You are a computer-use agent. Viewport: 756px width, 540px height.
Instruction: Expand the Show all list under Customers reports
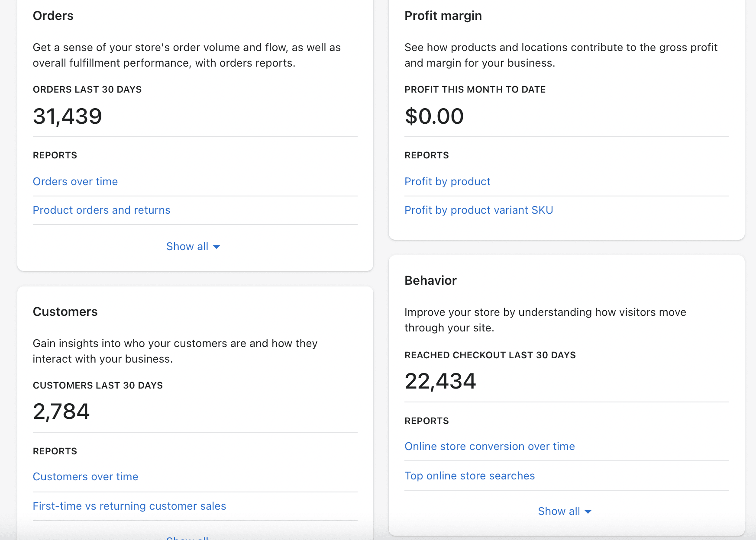(187, 538)
